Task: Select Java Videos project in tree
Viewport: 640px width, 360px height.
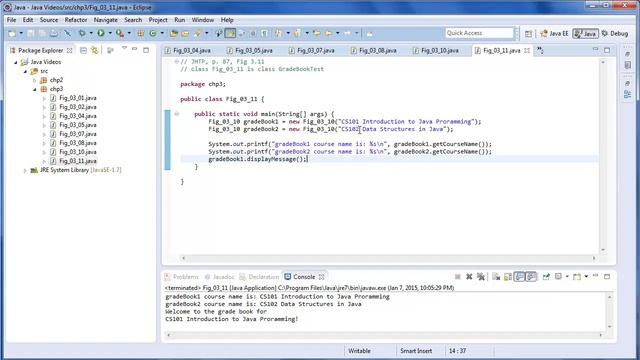Action: click(x=46, y=62)
